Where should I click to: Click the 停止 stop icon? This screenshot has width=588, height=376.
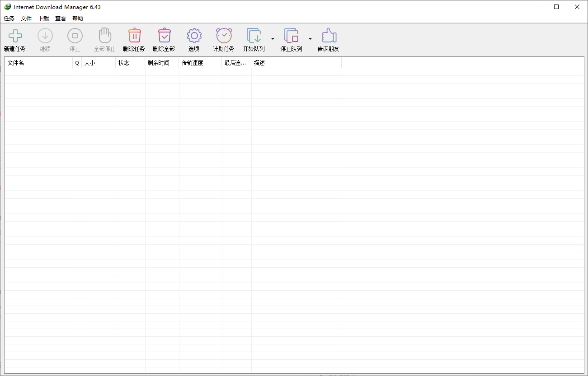coord(75,36)
